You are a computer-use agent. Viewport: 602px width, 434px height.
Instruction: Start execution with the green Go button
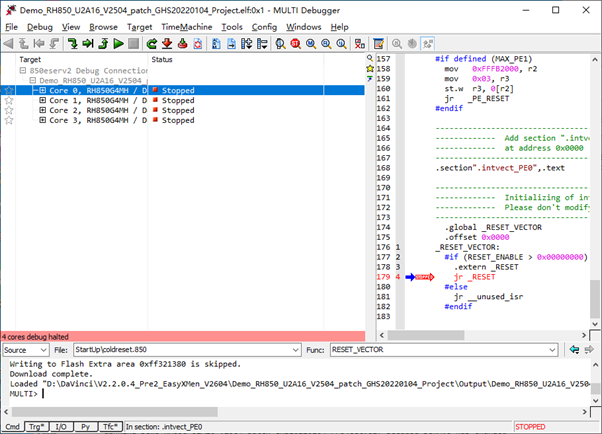(x=118, y=43)
